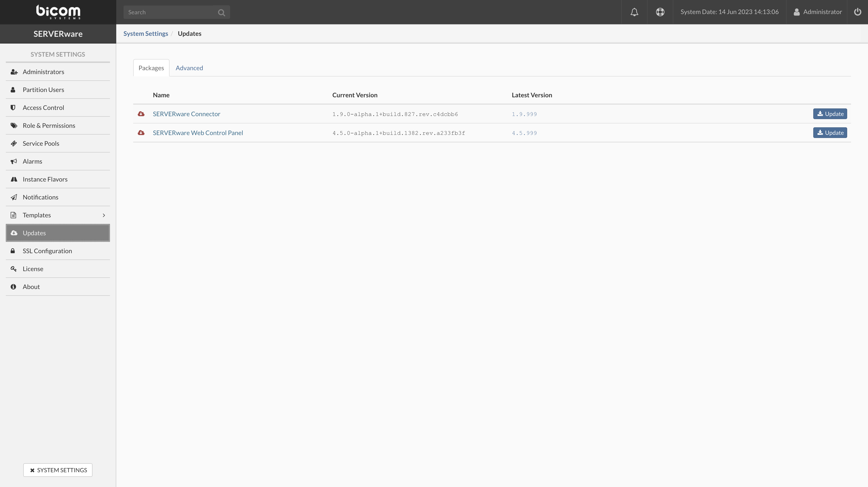Open Alarms in the sidebar
This screenshot has height=487, width=868.
(32, 161)
